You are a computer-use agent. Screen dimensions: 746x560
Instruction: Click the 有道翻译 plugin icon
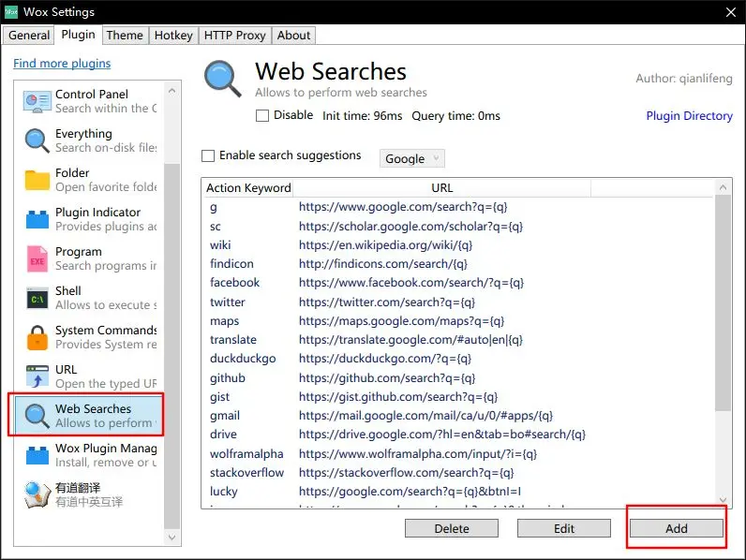point(37,494)
